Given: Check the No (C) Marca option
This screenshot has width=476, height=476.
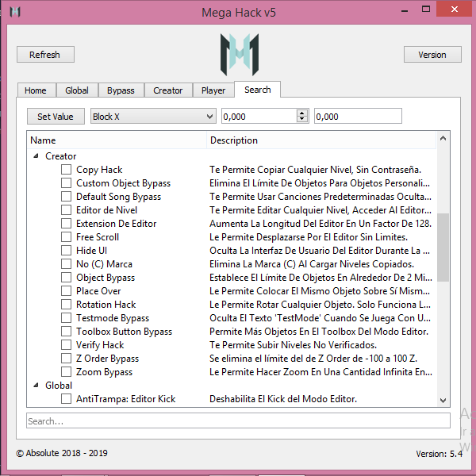Looking at the screenshot, I should (66, 264).
